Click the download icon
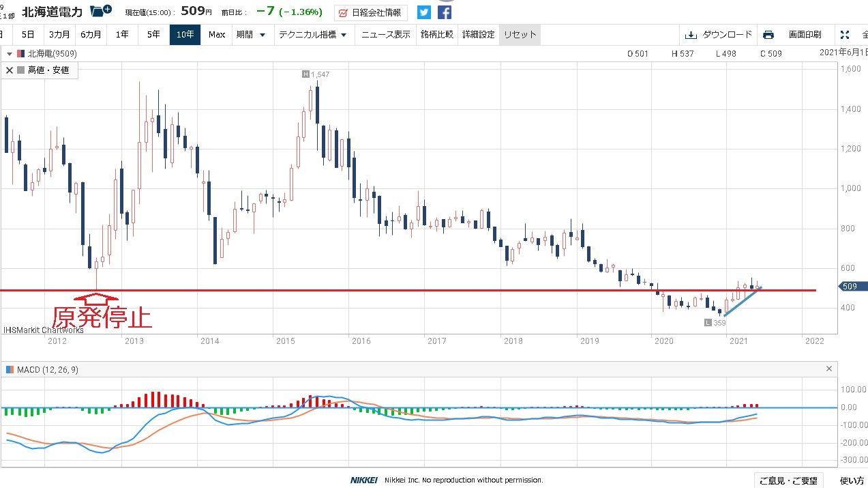This screenshot has height=488, width=868. coord(690,35)
